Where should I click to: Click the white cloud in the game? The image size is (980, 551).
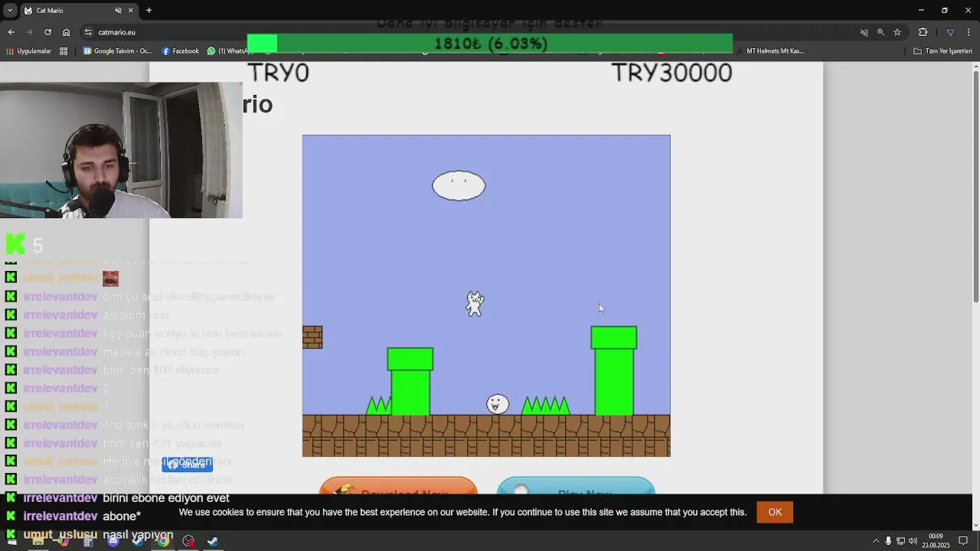459,186
